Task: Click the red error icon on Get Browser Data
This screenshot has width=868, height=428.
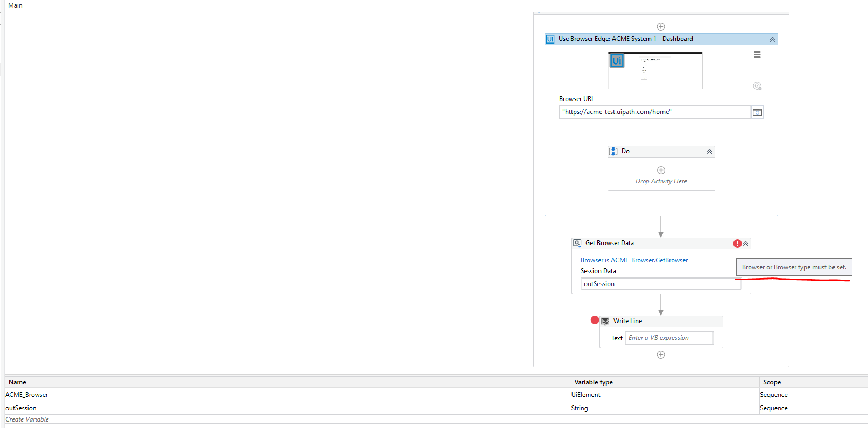Action: coord(737,244)
